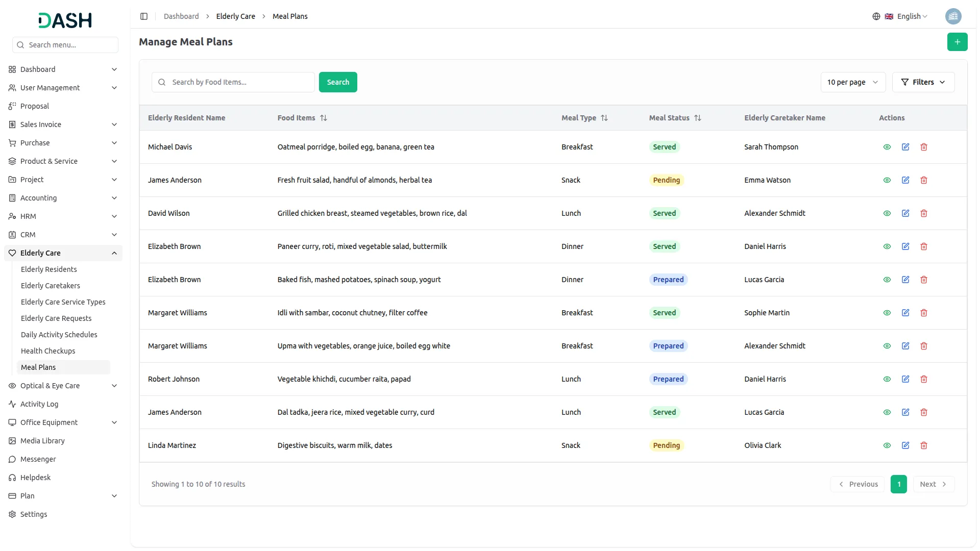View Michael Davis meal plan details
This screenshot has width=980, height=551.
(887, 147)
